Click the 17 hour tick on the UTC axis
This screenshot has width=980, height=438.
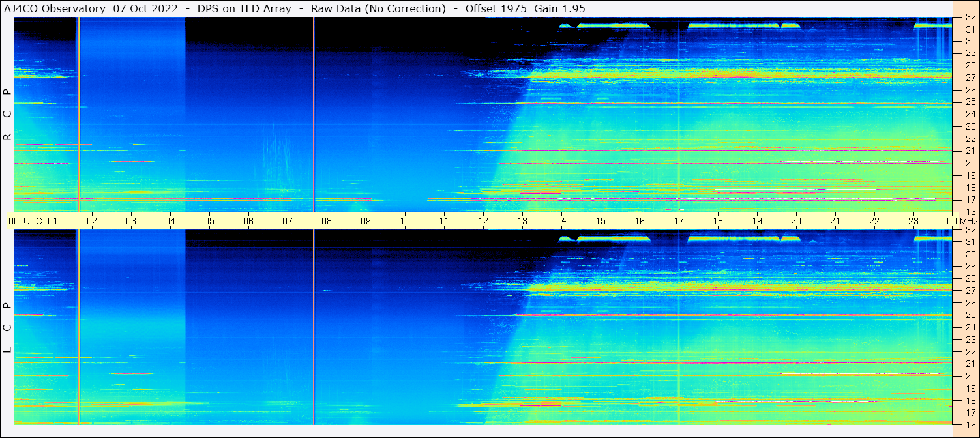tap(679, 221)
